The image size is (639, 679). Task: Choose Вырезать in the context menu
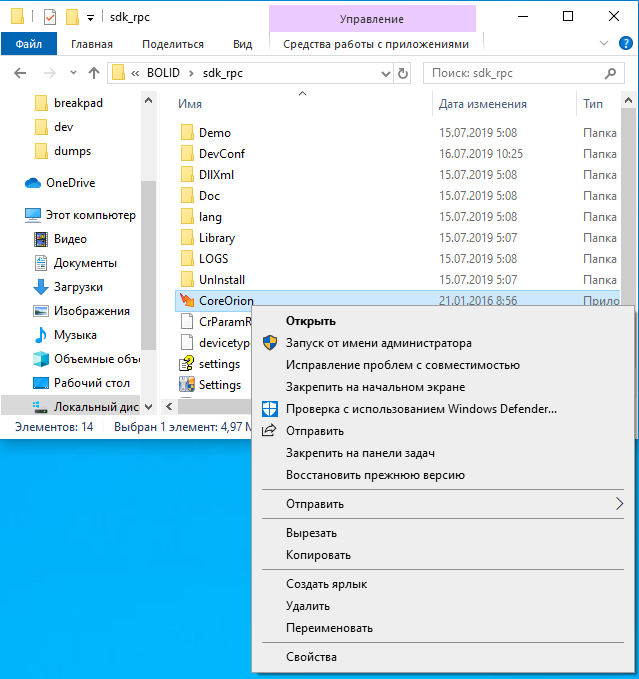point(444,533)
